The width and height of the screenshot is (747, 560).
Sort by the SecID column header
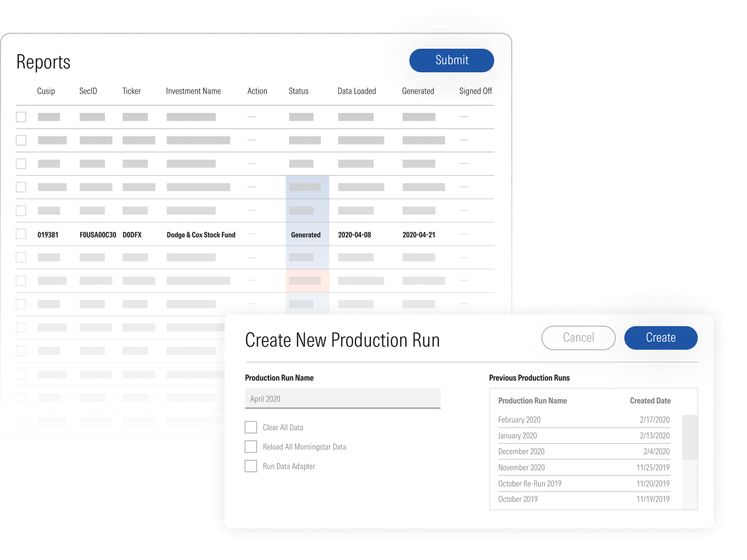click(x=88, y=91)
